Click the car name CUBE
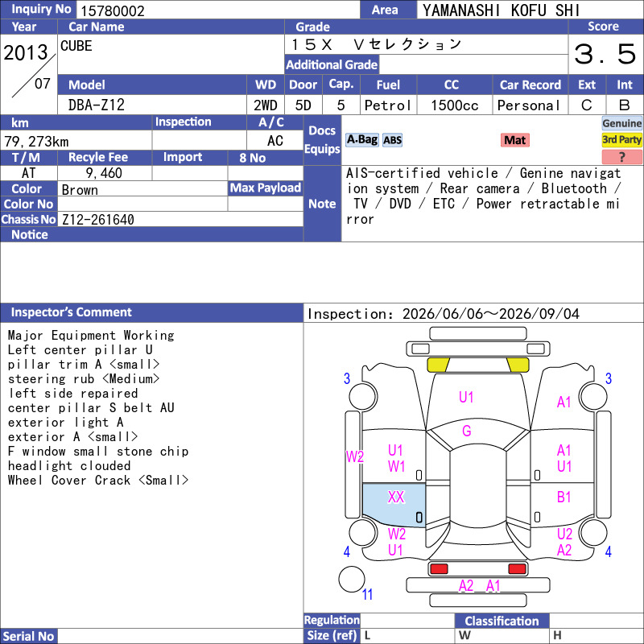 [x=76, y=46]
